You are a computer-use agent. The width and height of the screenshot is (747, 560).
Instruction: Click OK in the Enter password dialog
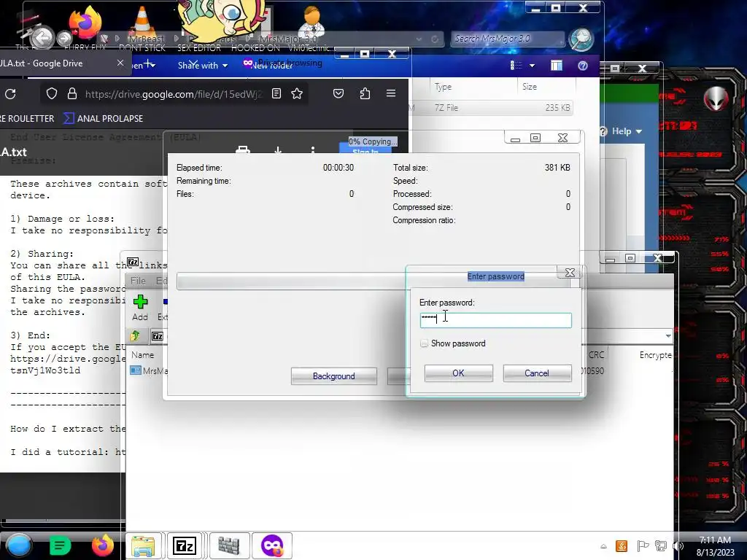coord(458,373)
